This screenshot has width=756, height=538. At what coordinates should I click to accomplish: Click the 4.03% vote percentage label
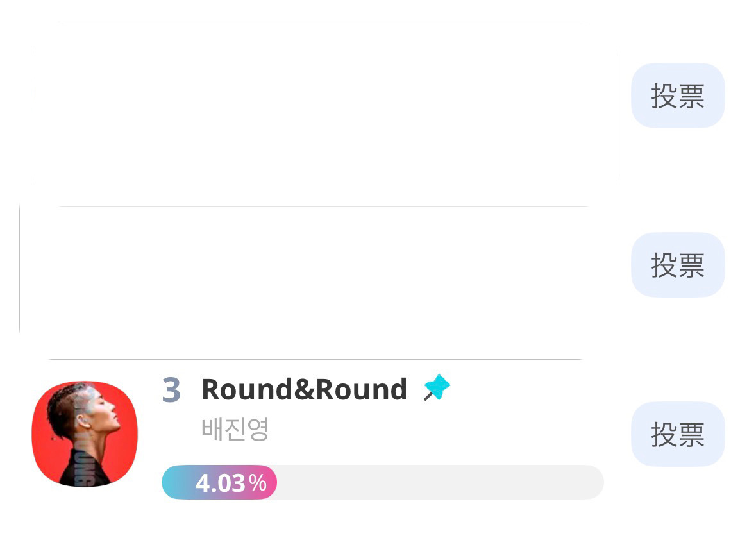tap(221, 483)
